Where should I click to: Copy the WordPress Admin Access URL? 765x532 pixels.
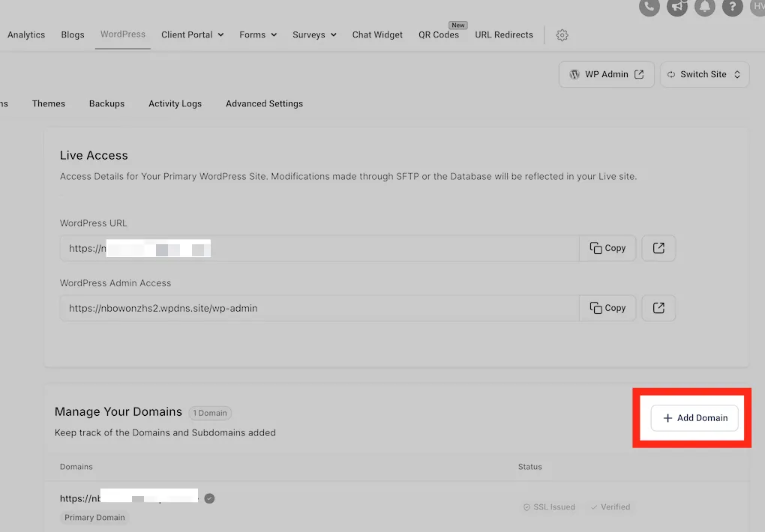[607, 308]
